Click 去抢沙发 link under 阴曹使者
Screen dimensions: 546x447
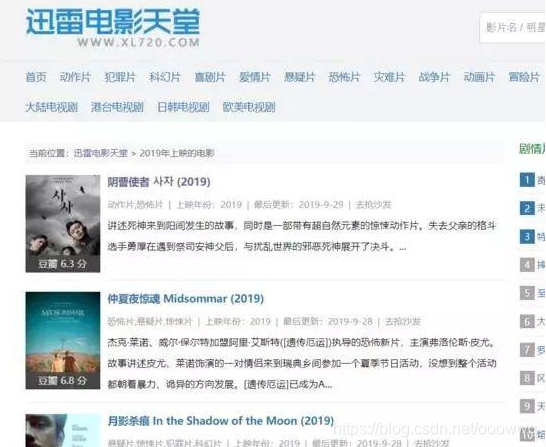[x=373, y=205]
